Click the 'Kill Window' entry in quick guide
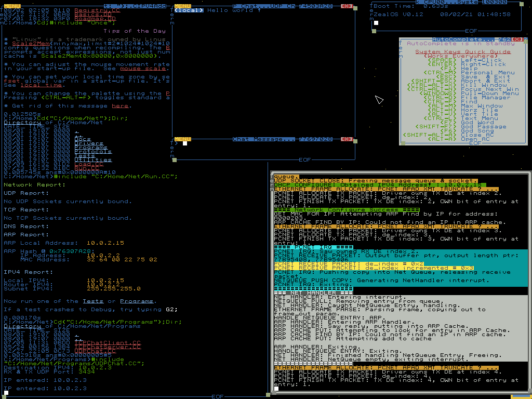The image size is (532, 399). pyautogui.click(x=484, y=85)
